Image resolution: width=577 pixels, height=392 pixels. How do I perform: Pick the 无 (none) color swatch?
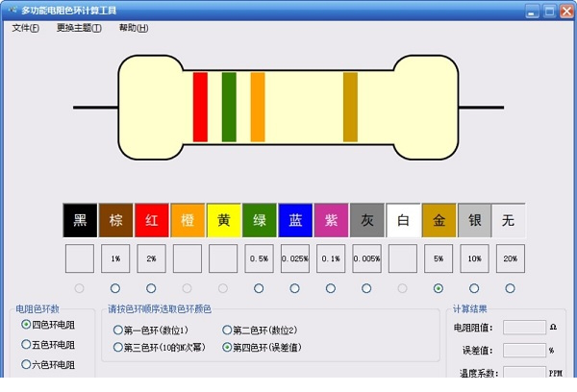pos(508,220)
